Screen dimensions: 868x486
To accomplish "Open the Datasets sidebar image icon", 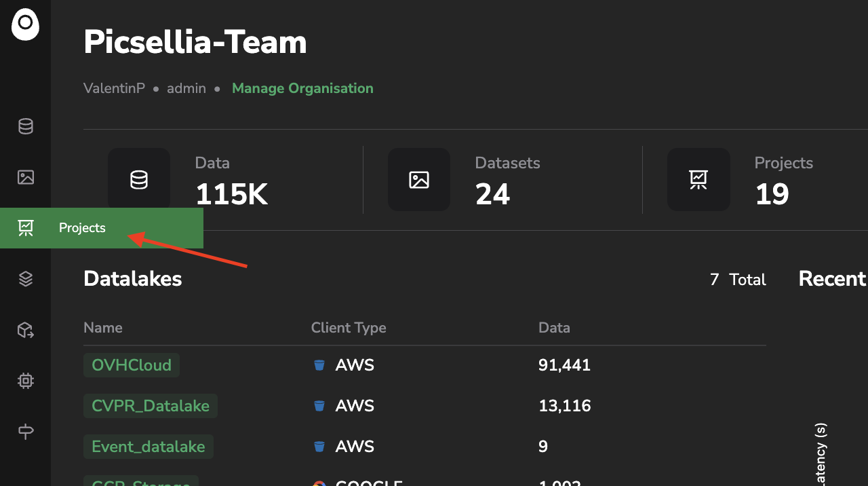I will (x=26, y=177).
